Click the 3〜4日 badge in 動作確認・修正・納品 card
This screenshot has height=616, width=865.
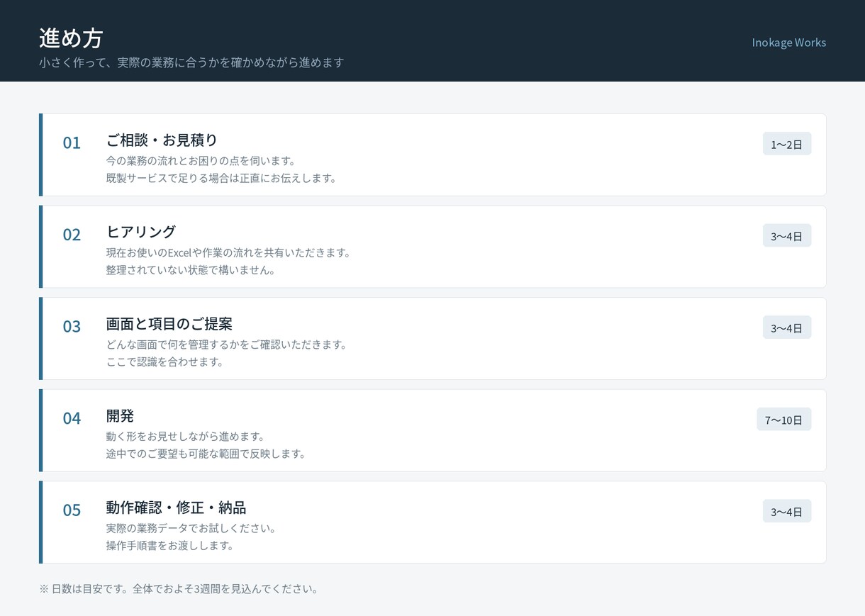pyautogui.click(x=787, y=512)
